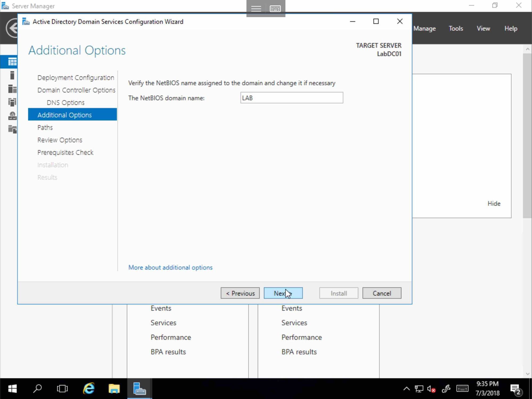Open File Explorer from taskbar
Image resolution: width=532 pixels, height=399 pixels.
[114, 389]
